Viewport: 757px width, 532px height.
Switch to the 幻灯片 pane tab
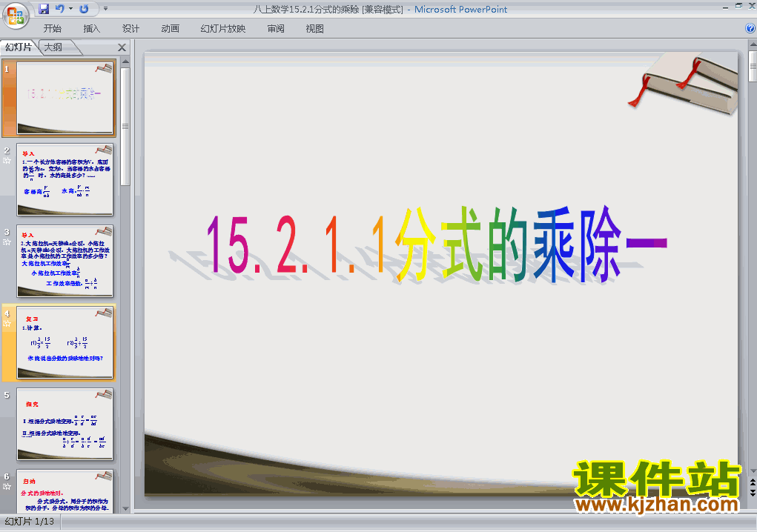pyautogui.click(x=19, y=47)
